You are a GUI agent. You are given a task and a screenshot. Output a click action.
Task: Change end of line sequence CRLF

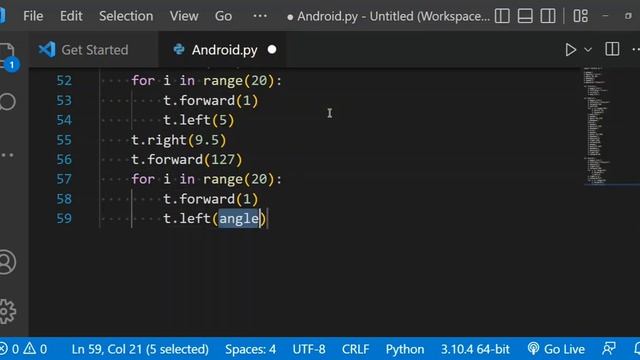pyautogui.click(x=356, y=349)
